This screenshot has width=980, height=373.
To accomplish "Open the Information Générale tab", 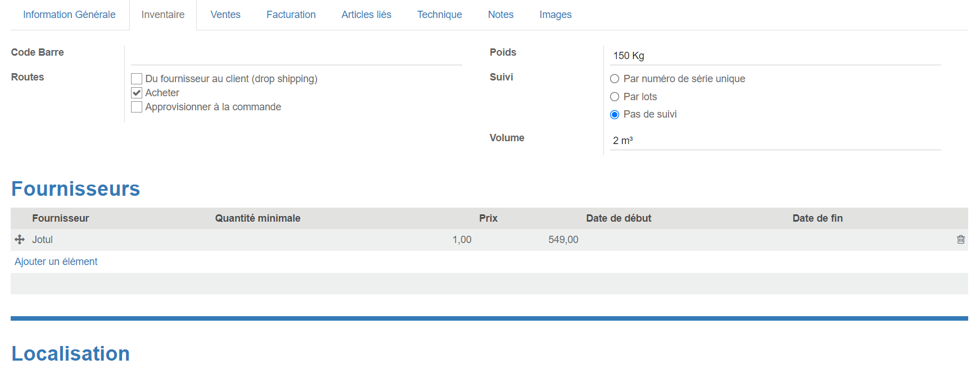I will point(69,15).
